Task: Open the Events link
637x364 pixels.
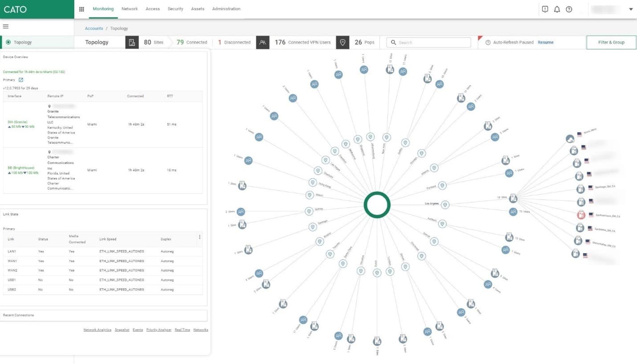Action: tap(138, 330)
